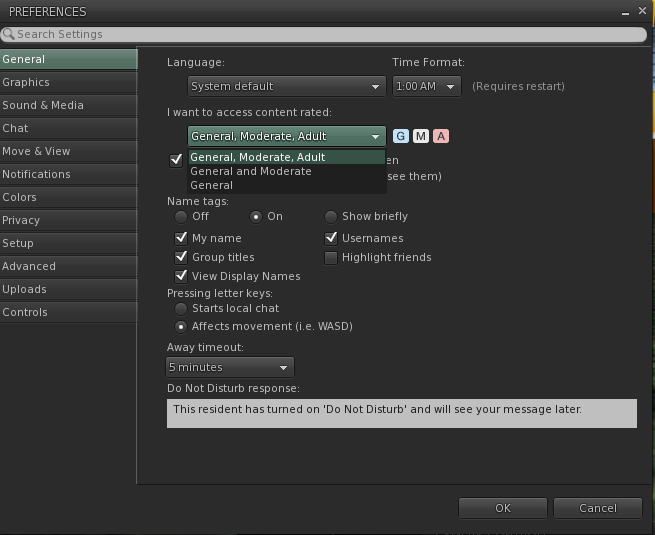Image resolution: width=655 pixels, height=535 pixels.
Task: Uncheck View Display Names option
Action: tap(181, 276)
